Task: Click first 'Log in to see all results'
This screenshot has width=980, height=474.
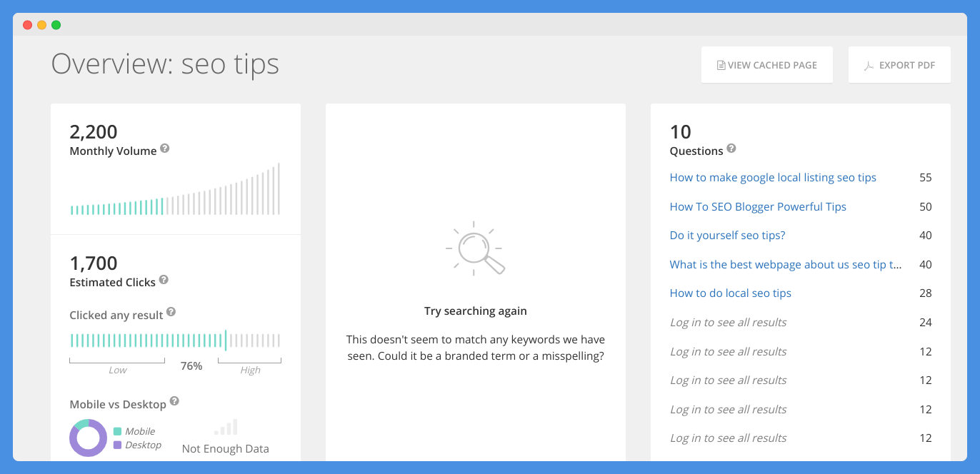Action: click(728, 323)
